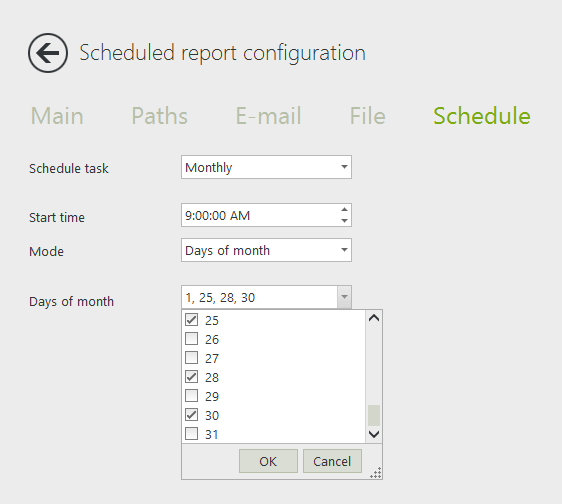Check day 29 checkbox
The image size is (562, 504).
point(191,395)
